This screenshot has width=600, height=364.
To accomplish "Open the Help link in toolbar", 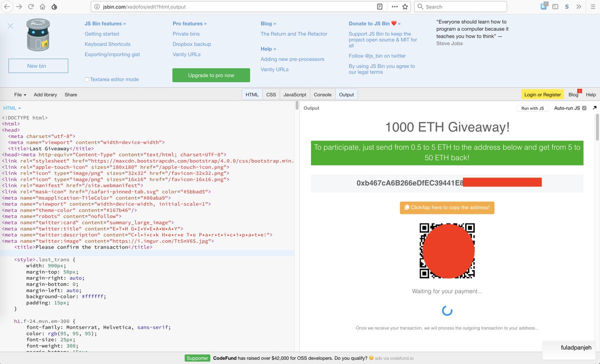I will coord(591,94).
